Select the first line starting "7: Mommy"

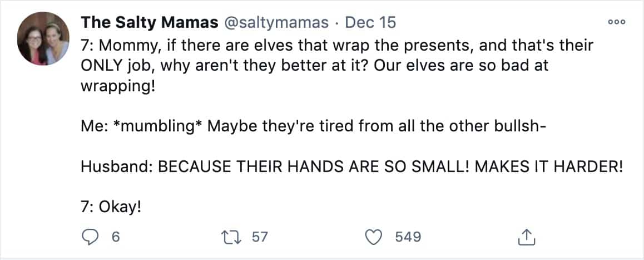click(337, 45)
